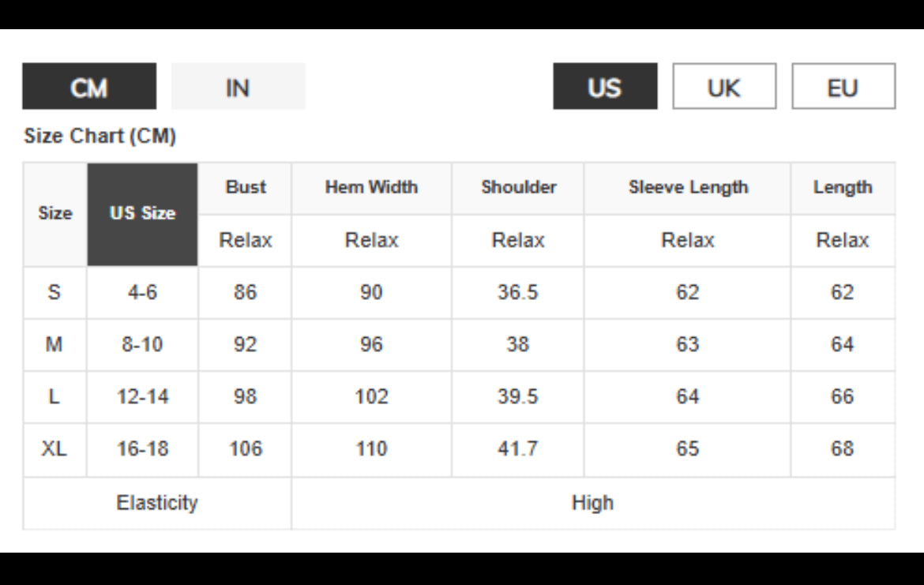
Task: Click the 106 bust measurement
Action: (x=246, y=449)
